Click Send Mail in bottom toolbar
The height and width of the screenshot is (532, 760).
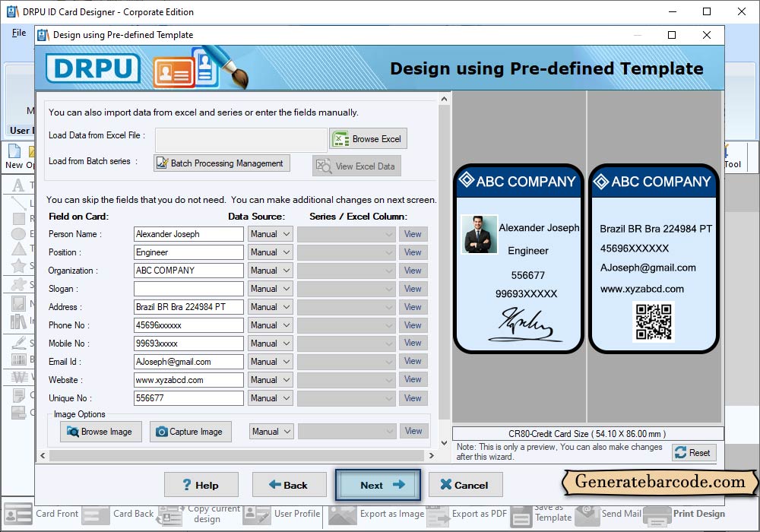pos(621,514)
